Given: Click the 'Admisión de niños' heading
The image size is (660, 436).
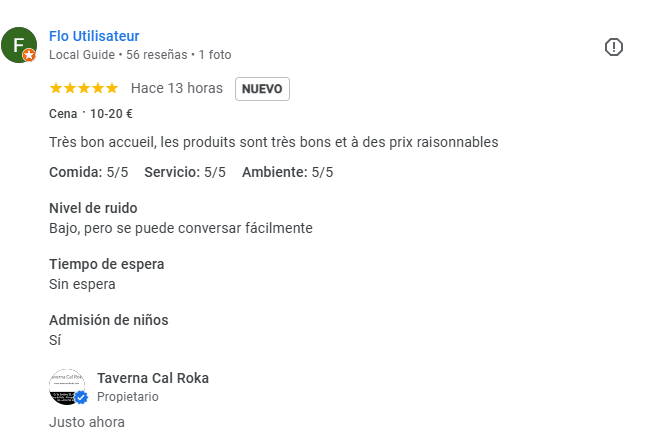Looking at the screenshot, I should coord(109,320).
